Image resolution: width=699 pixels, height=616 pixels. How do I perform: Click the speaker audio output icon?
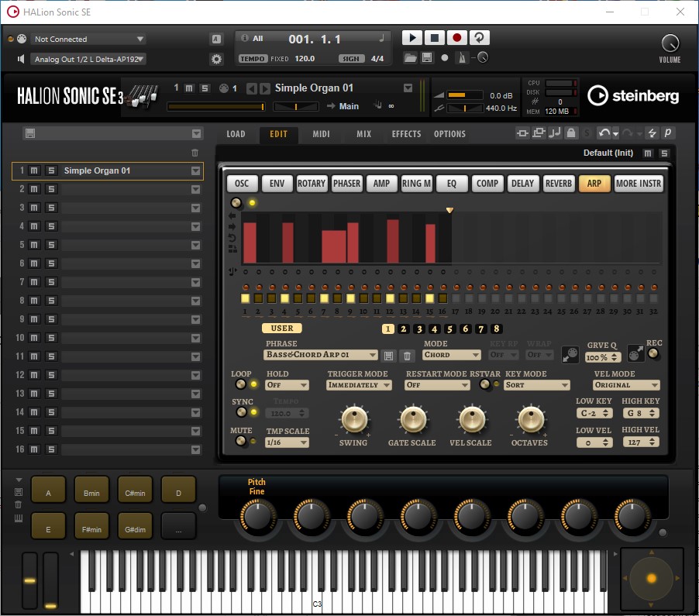pyautogui.click(x=20, y=59)
